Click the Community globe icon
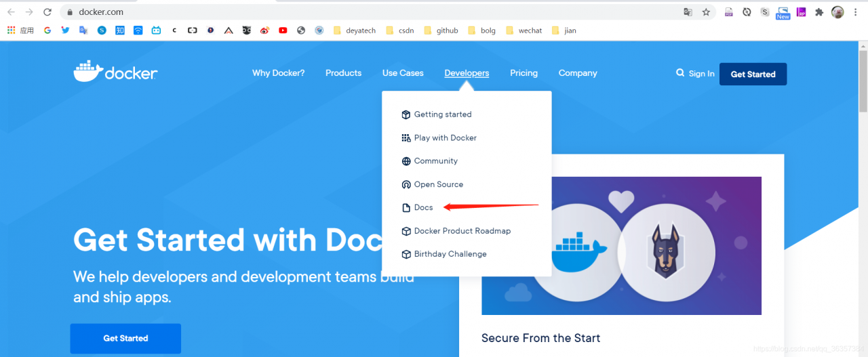The height and width of the screenshot is (357, 868). tap(406, 161)
